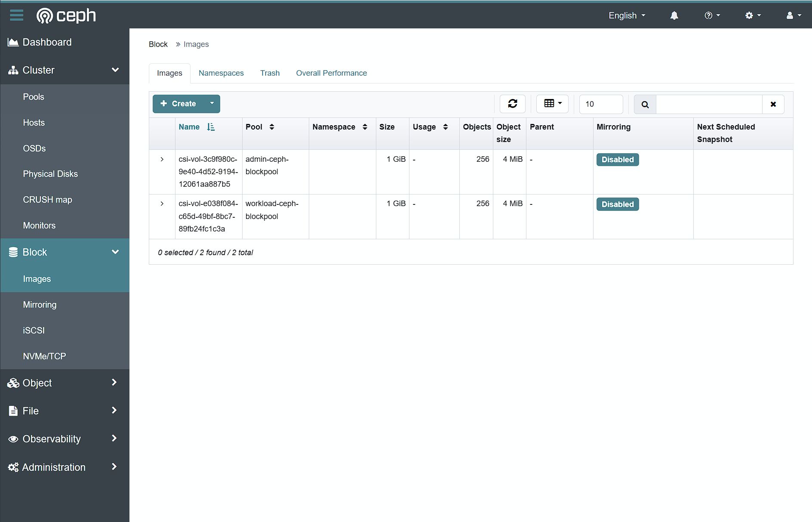Expand the csi-vol-3c9f980c image row details
This screenshot has height=522, width=812.
(x=162, y=159)
